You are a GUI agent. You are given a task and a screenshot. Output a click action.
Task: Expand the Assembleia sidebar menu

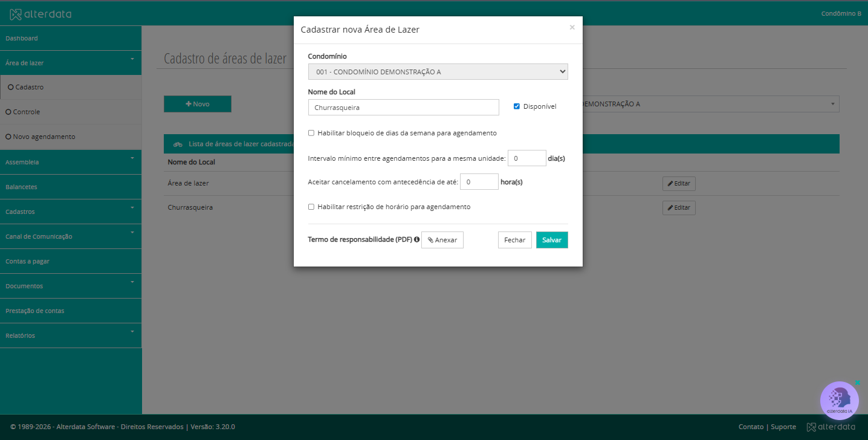coord(71,162)
